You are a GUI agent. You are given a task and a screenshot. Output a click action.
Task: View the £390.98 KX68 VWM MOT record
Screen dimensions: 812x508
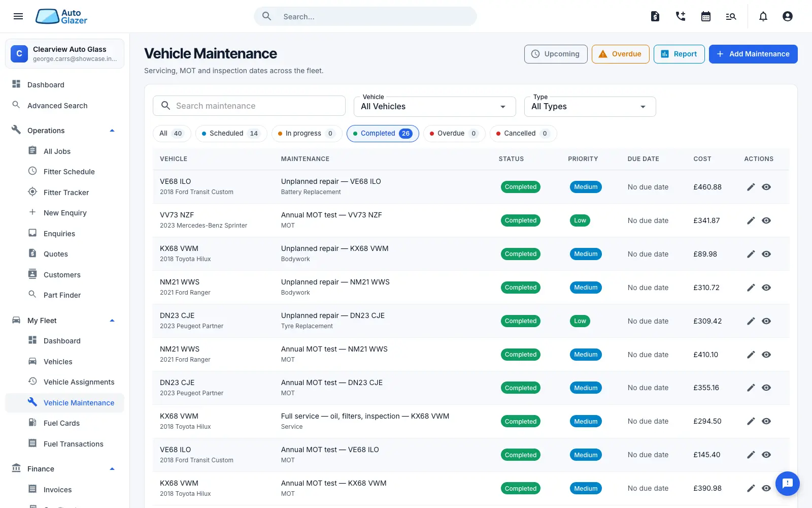tap(766, 488)
